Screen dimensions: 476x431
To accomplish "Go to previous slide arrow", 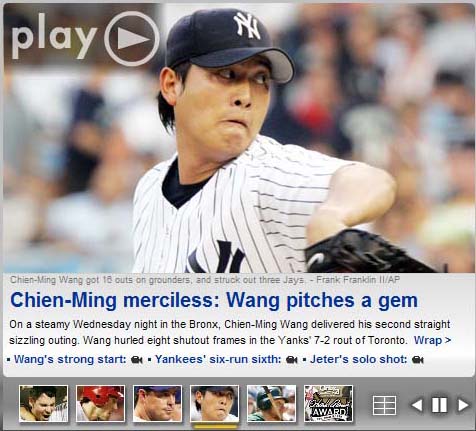I will coord(417,405).
